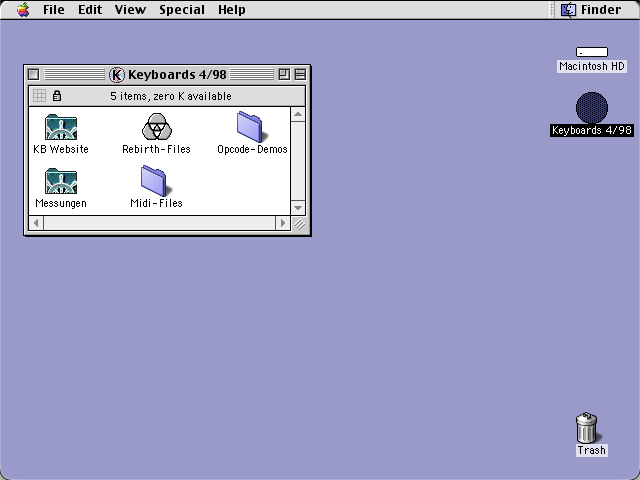
Task: Click the 'Keyboards 4/98' window title text
Action: [x=177, y=75]
